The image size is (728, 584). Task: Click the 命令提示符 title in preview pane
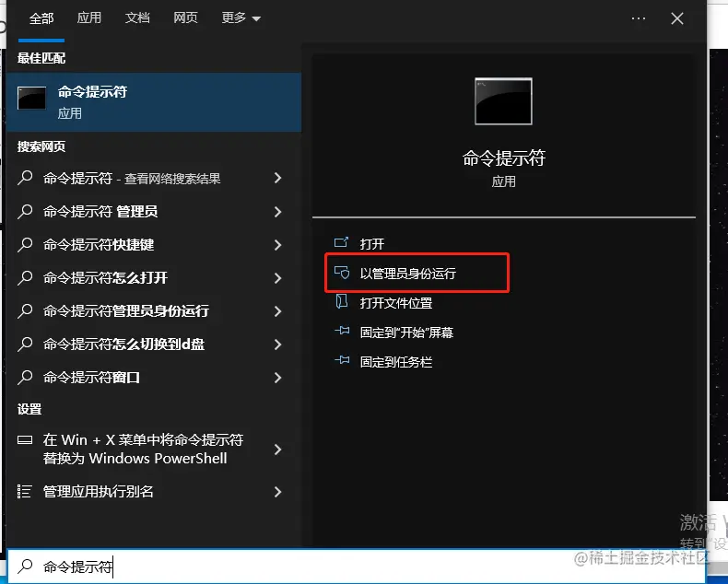click(x=504, y=158)
